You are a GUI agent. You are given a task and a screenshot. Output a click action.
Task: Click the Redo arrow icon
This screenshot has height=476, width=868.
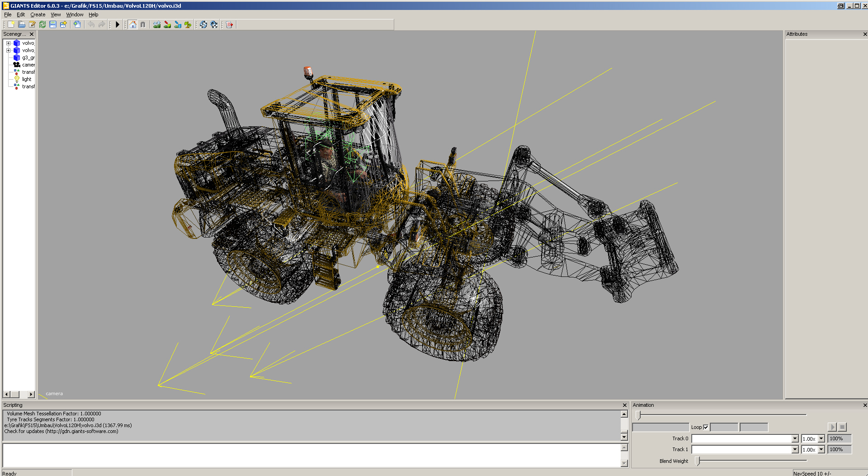click(x=102, y=24)
